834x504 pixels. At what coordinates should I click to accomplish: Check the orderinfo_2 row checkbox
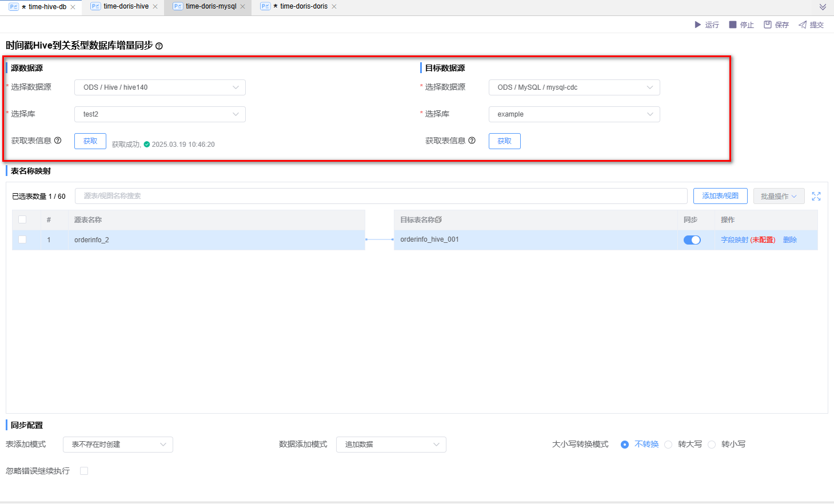pos(22,240)
